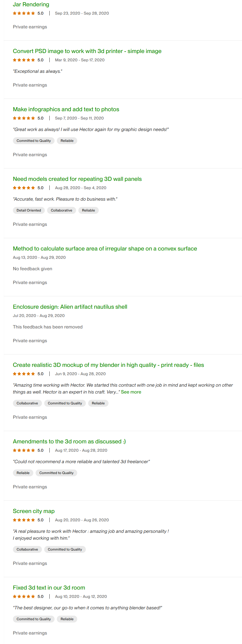
Task: Open Convert PSD image for 3d printer job
Action: click(87, 51)
